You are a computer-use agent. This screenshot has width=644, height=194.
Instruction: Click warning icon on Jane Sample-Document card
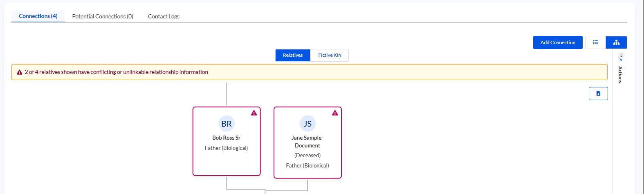(335, 113)
